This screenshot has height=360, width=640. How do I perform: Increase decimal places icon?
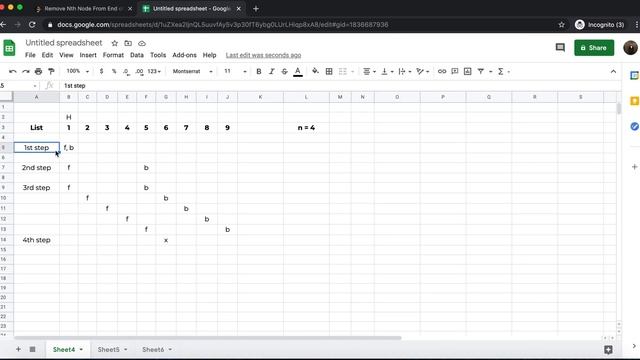(140, 71)
